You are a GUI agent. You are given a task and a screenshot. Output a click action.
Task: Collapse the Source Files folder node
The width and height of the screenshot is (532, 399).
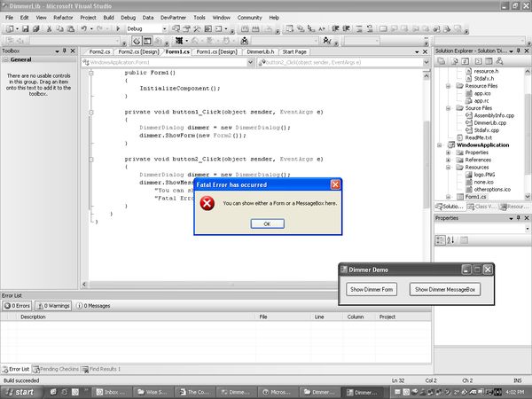tap(448, 108)
